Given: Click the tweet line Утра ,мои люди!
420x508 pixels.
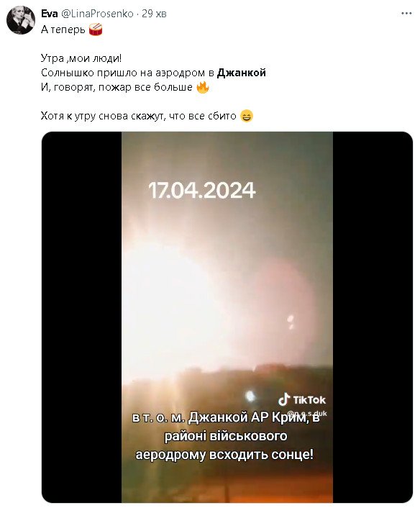Looking at the screenshot, I should (81, 58).
